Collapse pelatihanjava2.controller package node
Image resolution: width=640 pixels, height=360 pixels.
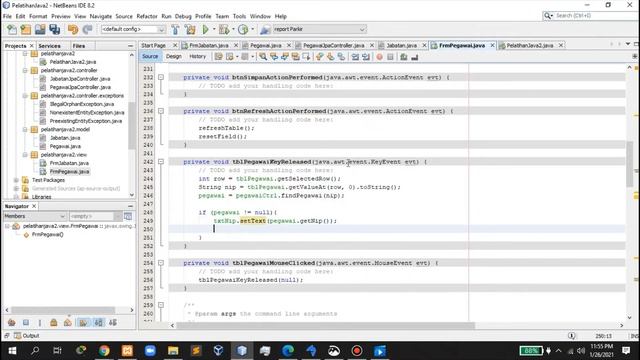[x=25, y=70]
